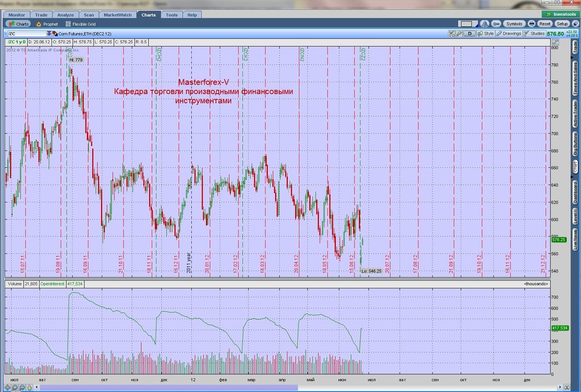Viewport: 581px width, 392px height.
Task: Click the chart's horizontal scrollbar thumb
Action: pyautogui.click(x=169, y=387)
